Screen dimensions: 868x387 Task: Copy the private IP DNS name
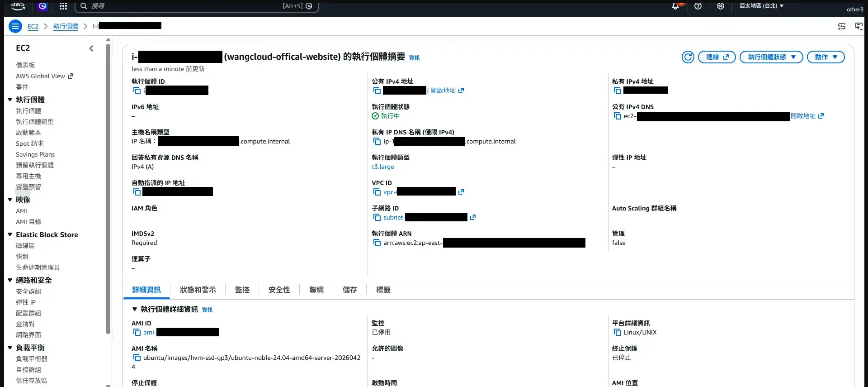377,141
